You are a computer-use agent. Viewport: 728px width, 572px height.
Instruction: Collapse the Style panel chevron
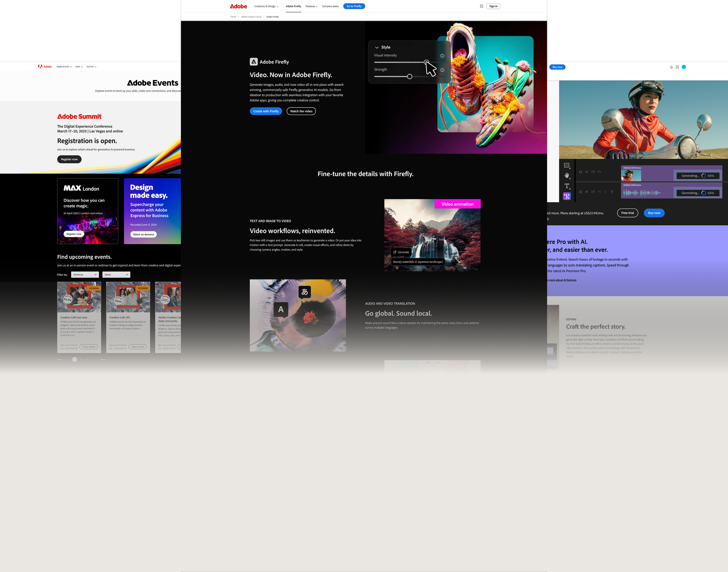pyautogui.click(x=377, y=47)
